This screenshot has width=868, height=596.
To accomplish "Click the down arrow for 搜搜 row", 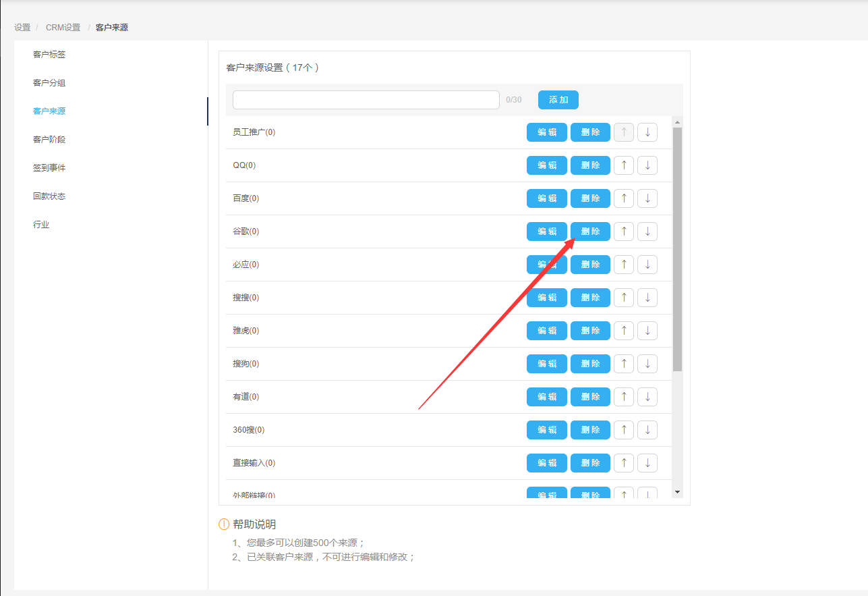I will pyautogui.click(x=647, y=298).
